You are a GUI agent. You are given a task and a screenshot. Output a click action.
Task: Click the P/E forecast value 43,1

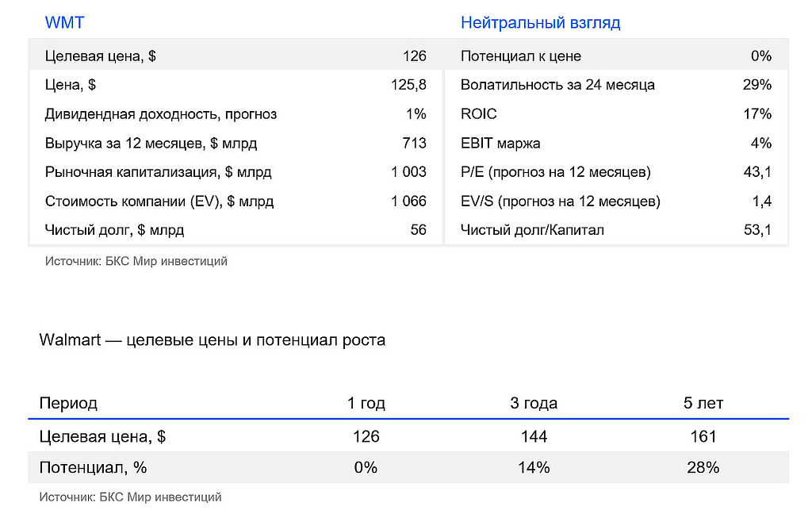pyautogui.click(x=758, y=172)
